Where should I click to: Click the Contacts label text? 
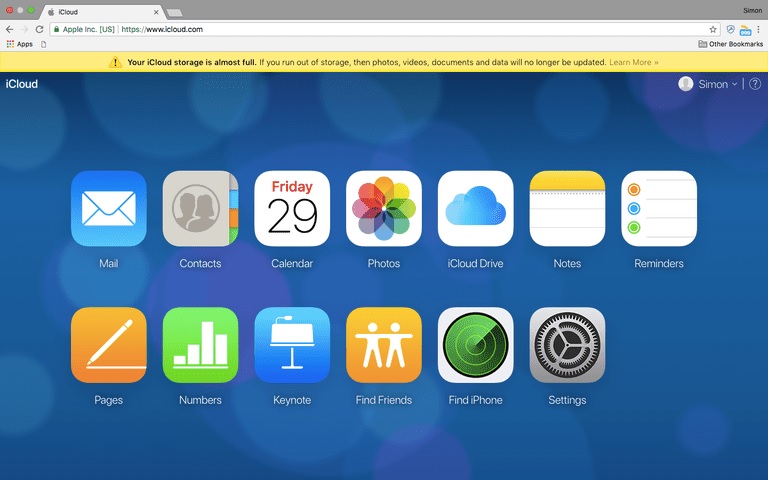point(200,264)
